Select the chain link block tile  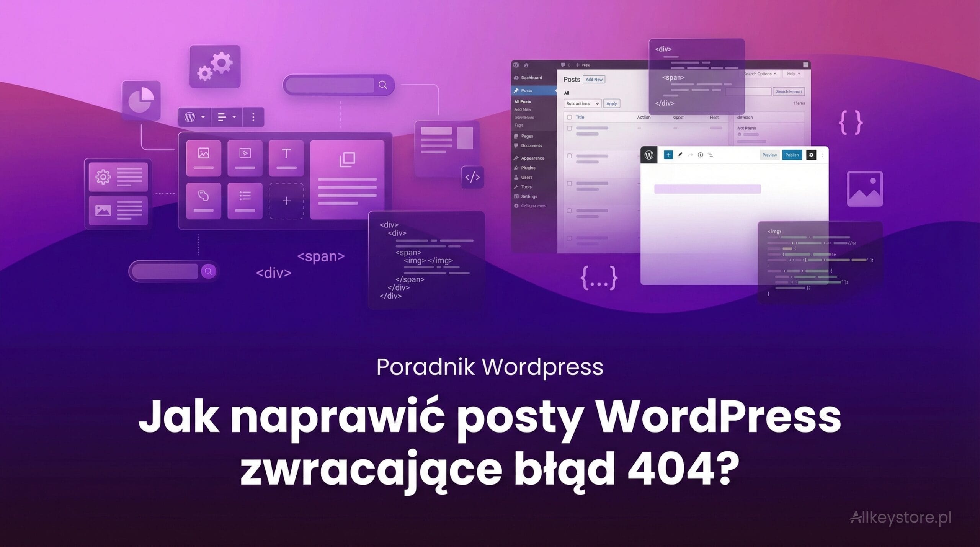(204, 201)
